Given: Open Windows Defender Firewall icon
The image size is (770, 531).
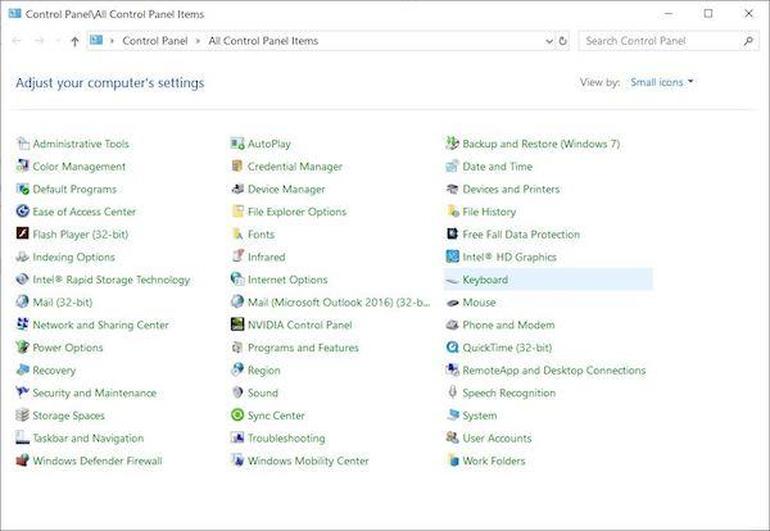Looking at the screenshot, I should (23, 460).
